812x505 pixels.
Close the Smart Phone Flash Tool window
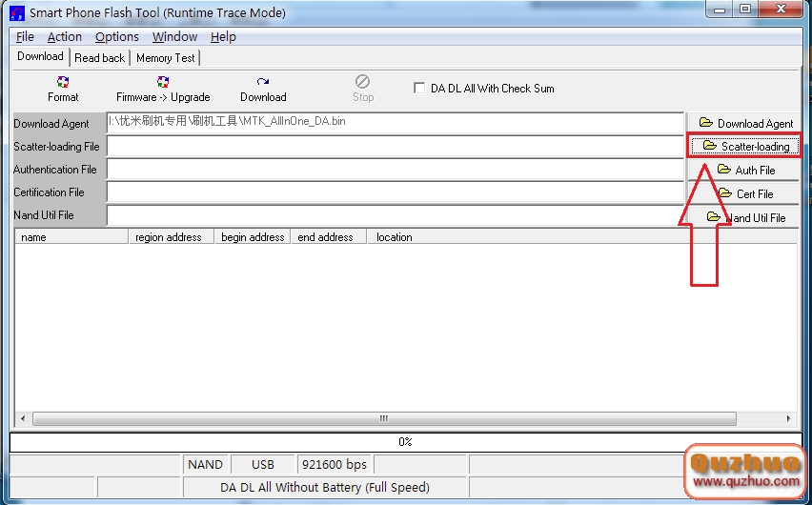[781, 9]
